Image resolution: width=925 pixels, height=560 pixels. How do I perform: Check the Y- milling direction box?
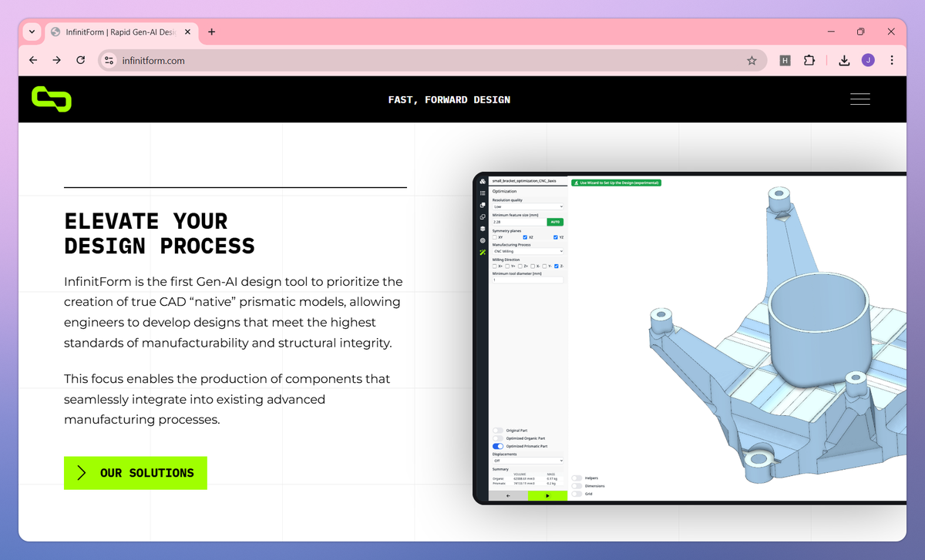pos(544,266)
